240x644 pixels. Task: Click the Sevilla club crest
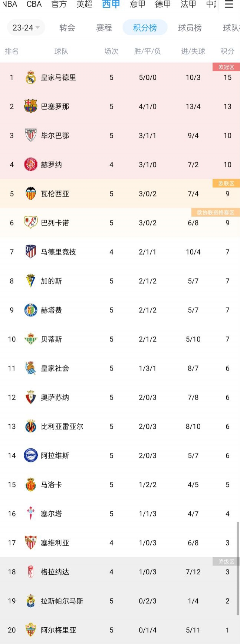31,543
